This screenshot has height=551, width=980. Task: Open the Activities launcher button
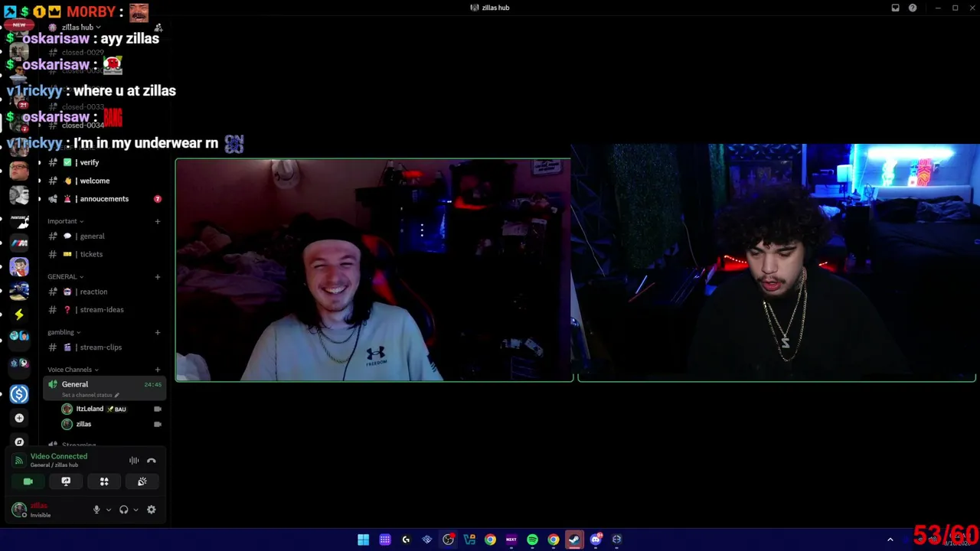tap(104, 481)
